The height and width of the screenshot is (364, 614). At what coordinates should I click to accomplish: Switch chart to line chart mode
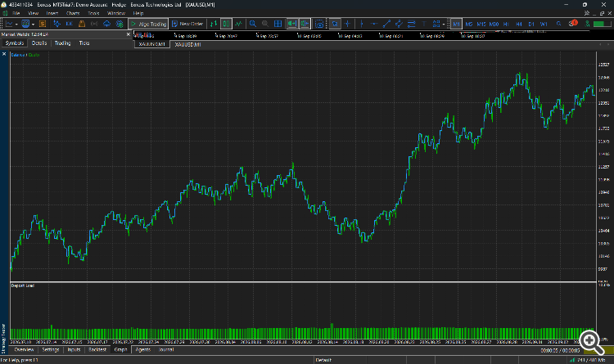point(238,24)
